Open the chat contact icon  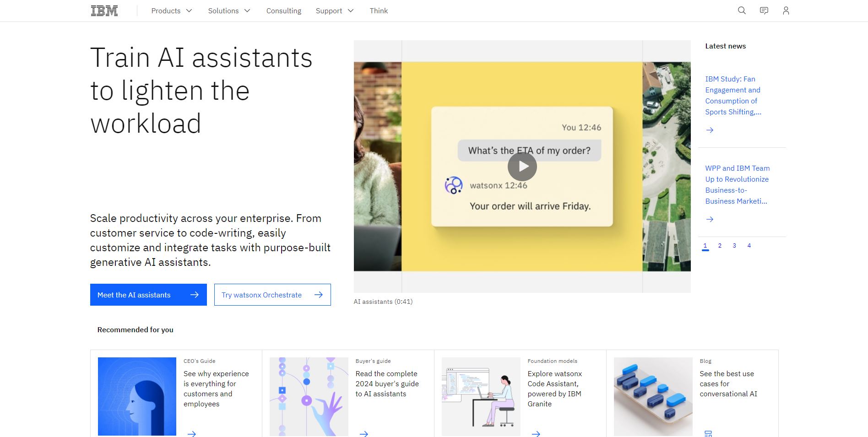point(764,11)
